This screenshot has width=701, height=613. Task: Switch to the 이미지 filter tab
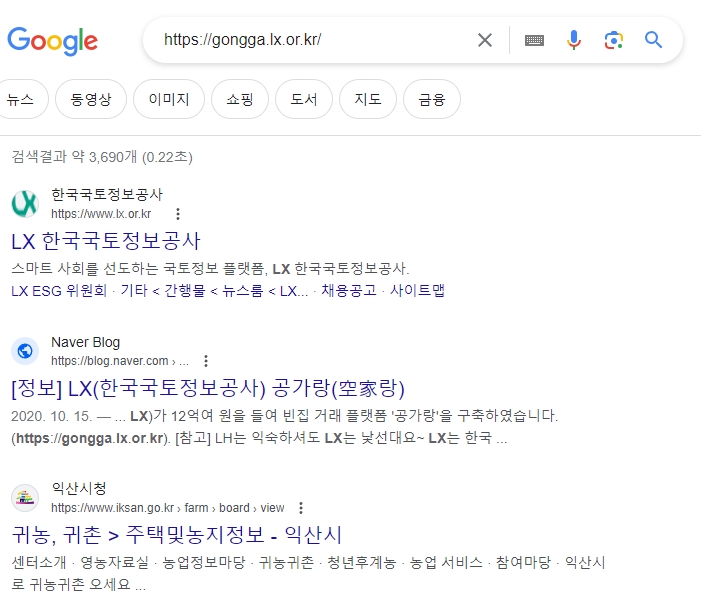click(169, 99)
